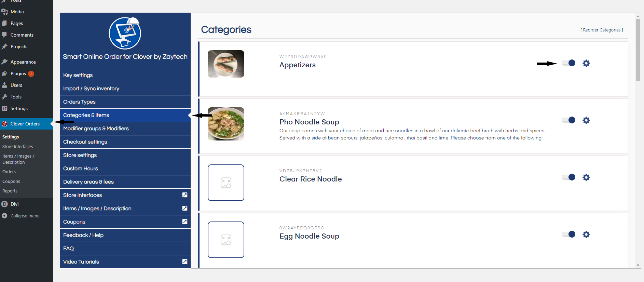Screen dimensions: 644x282
Task: Click the Reorder Categories link
Action: click(x=602, y=30)
